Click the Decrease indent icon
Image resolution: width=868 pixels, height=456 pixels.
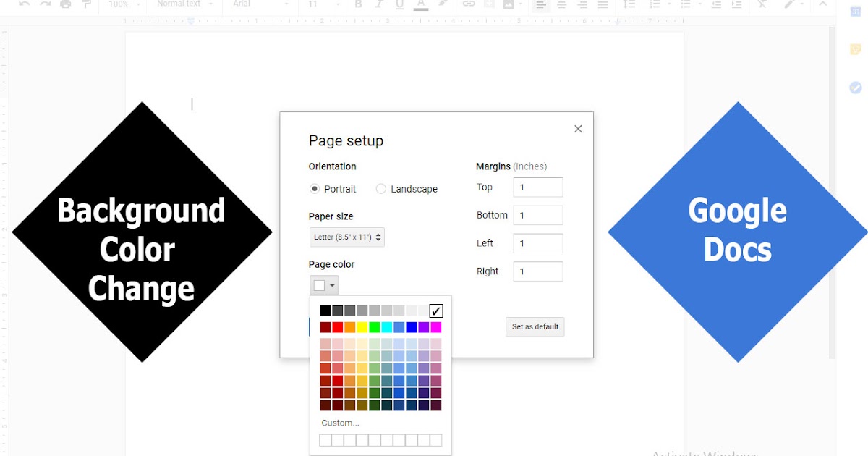[716, 4]
